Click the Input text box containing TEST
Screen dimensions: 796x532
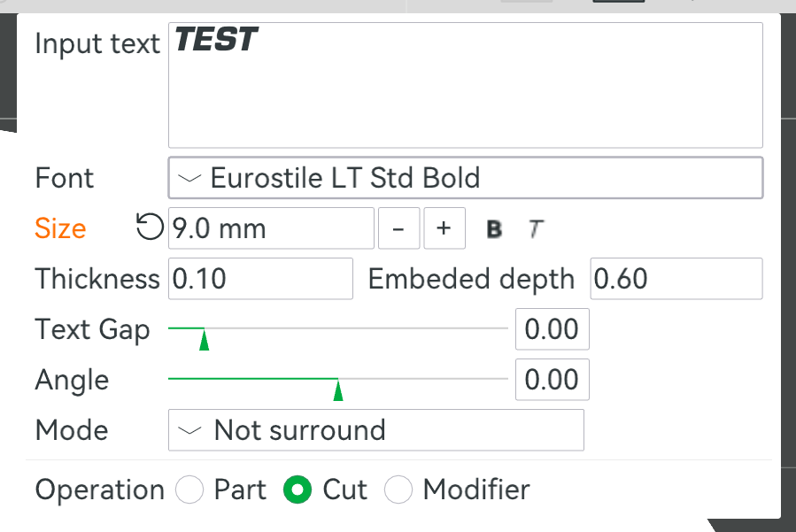tap(466, 85)
